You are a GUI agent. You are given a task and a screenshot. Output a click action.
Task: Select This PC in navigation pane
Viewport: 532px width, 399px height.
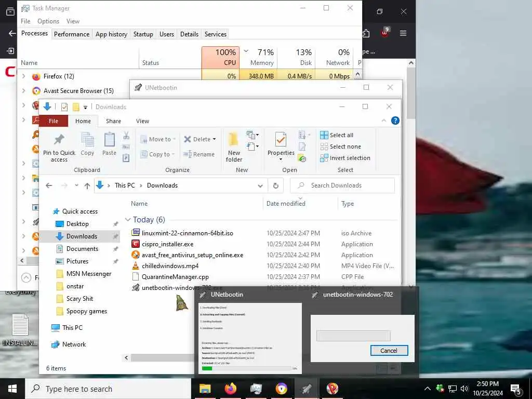[x=72, y=328]
